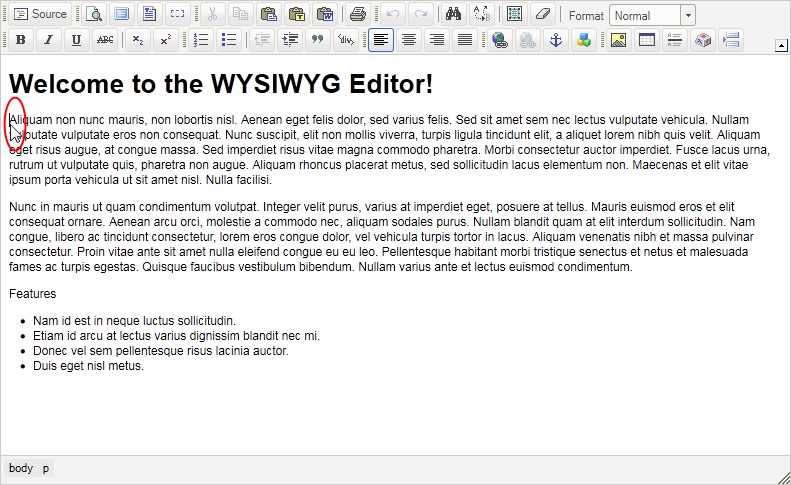Toggle Show Blocks dashed rectangle icon
Screen dimensions: 791x485
pos(178,14)
